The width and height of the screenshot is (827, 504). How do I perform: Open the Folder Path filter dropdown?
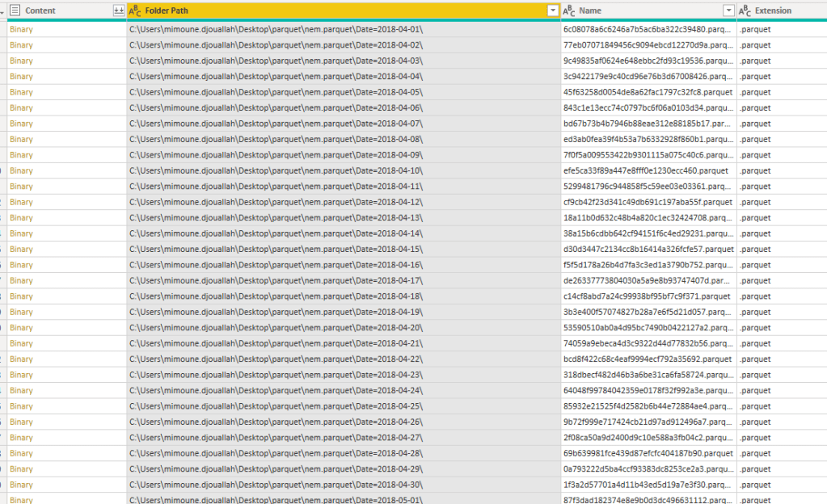click(x=553, y=10)
